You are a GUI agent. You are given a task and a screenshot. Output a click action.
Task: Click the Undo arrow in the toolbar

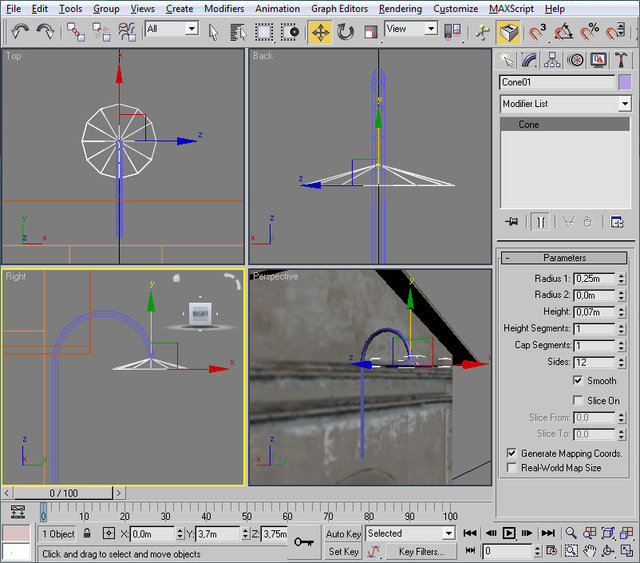click(x=19, y=32)
